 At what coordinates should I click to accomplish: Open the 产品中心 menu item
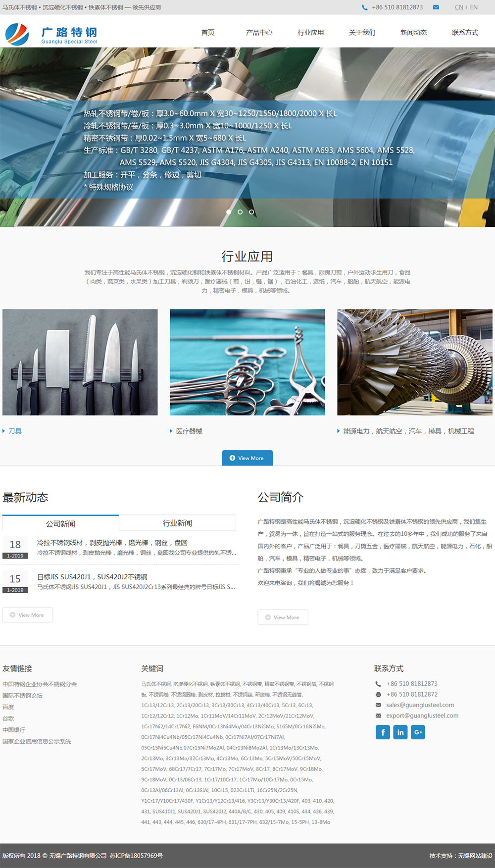click(259, 33)
